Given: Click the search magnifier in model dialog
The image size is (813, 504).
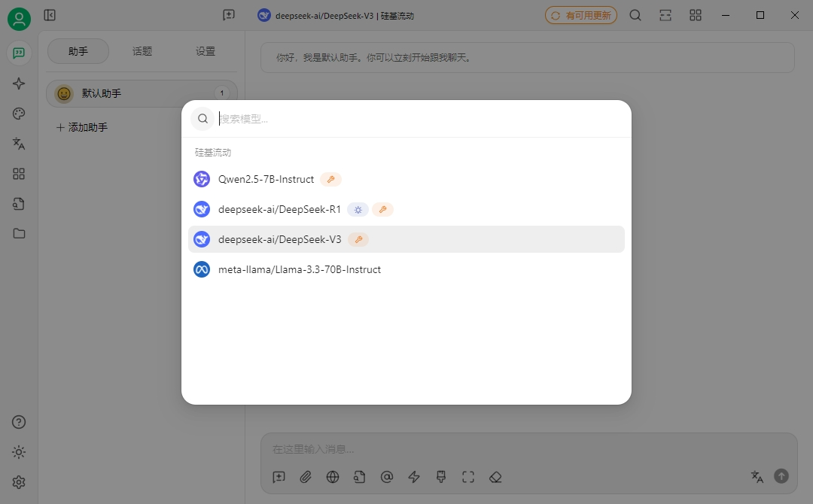Looking at the screenshot, I should (x=202, y=119).
